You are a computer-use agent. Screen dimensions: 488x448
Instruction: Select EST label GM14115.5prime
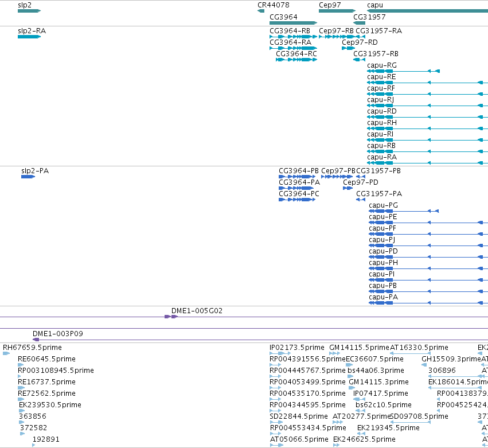tap(360, 348)
